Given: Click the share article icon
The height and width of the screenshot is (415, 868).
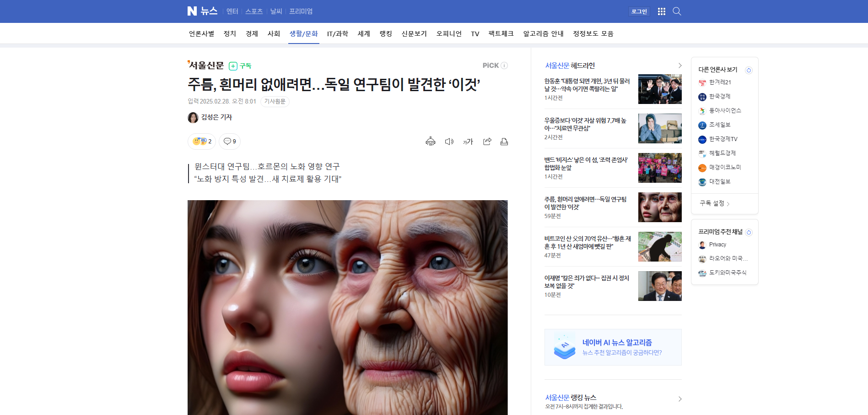Looking at the screenshot, I should (x=487, y=142).
